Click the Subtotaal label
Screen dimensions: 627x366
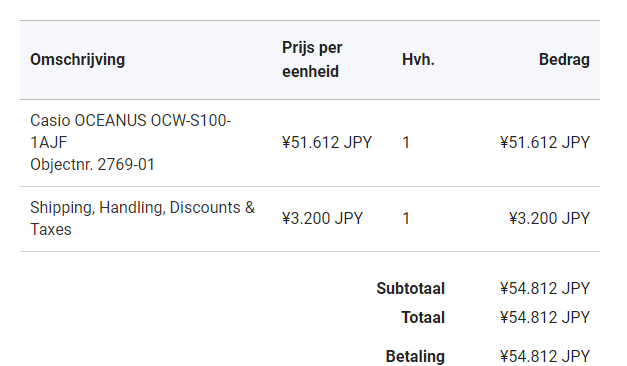point(411,288)
